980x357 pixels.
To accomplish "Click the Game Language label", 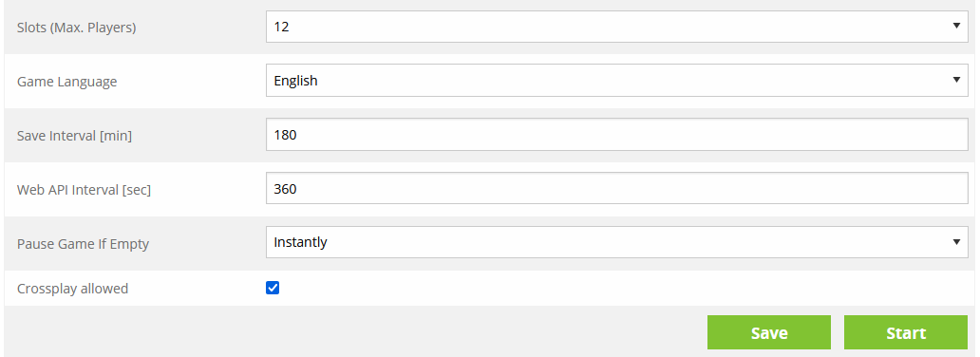I will [x=66, y=82].
